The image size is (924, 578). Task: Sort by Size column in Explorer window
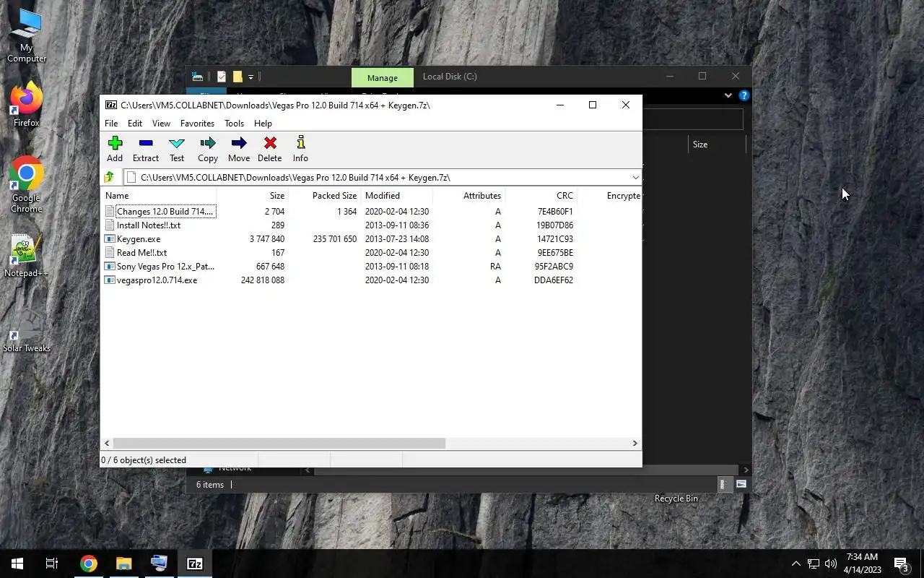pos(700,144)
